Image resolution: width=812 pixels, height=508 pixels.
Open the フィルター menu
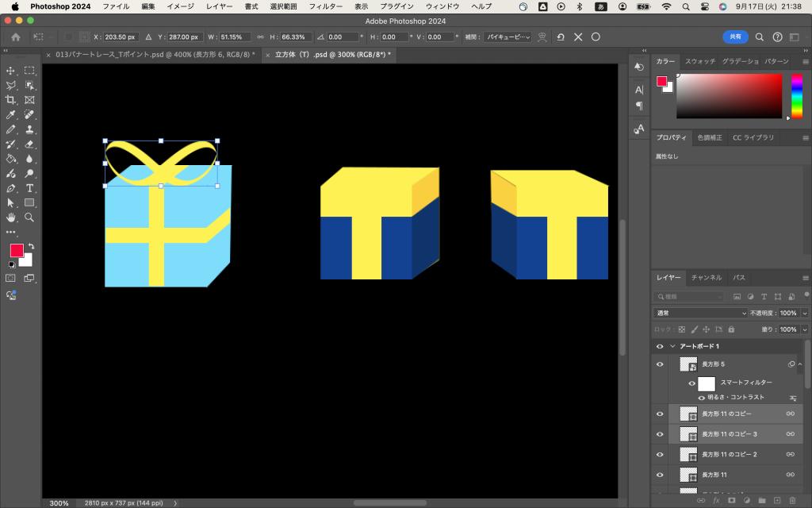(x=325, y=6)
